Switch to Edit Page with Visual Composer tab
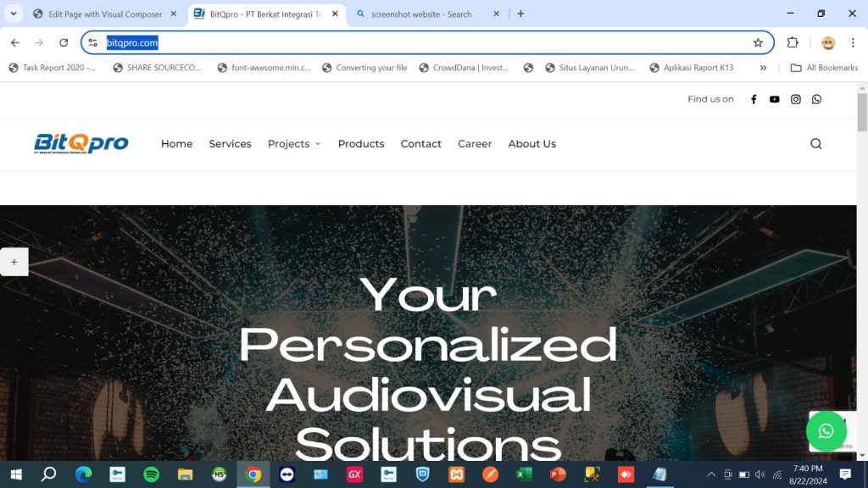 pos(103,14)
